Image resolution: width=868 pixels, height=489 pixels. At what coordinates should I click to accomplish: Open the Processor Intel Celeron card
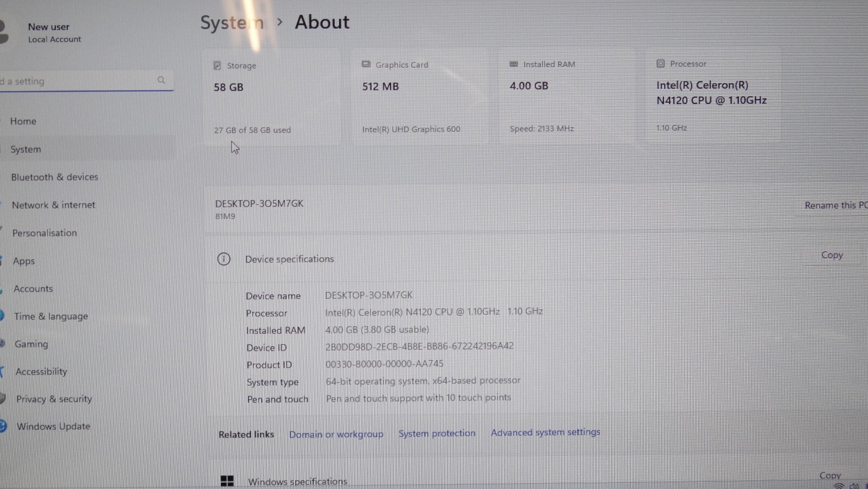click(713, 95)
